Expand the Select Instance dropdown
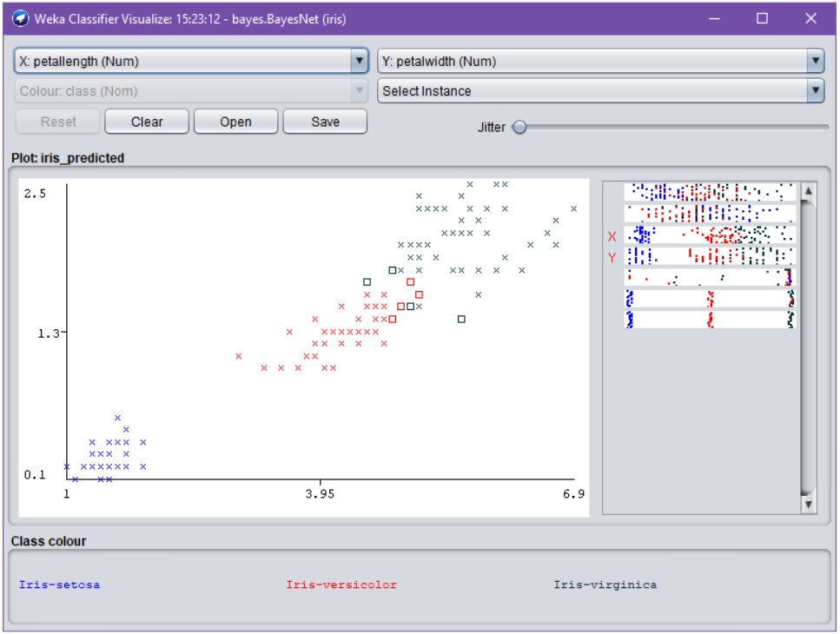 click(817, 89)
